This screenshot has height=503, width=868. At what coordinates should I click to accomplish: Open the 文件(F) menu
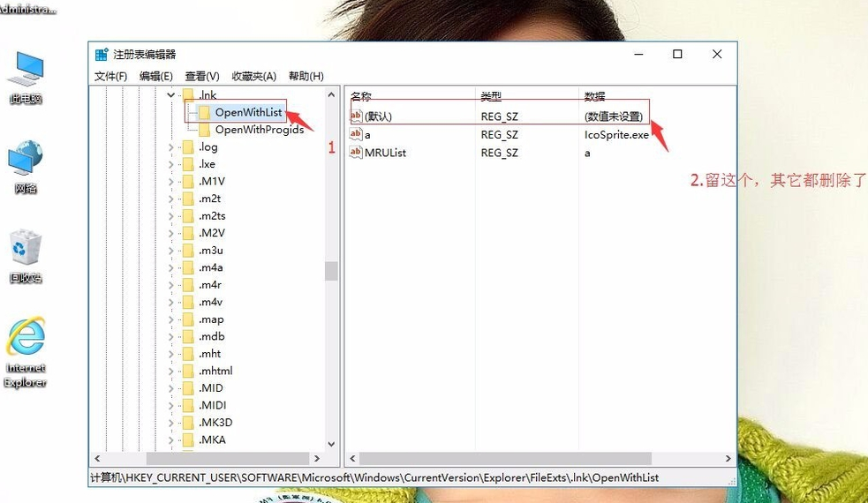click(x=110, y=76)
